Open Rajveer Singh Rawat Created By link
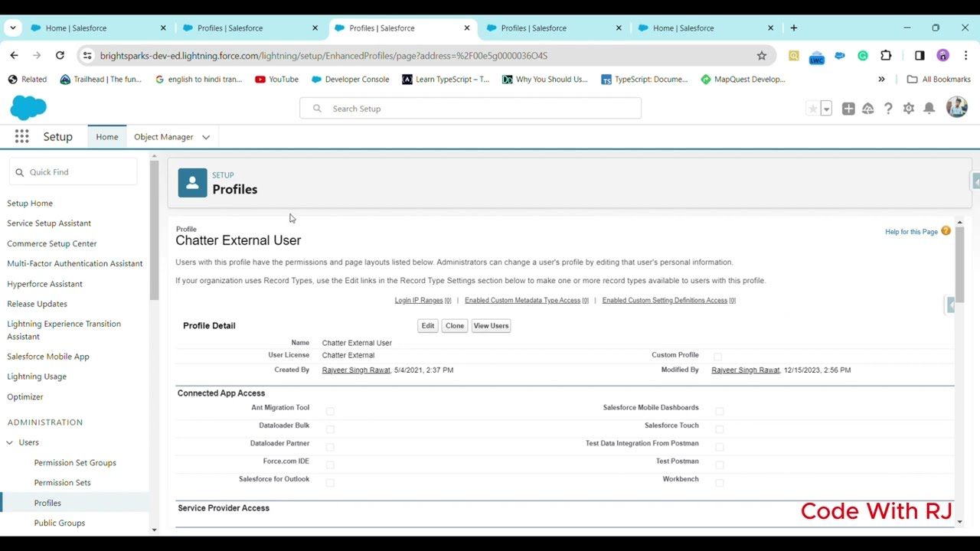Viewport: 980px width, 551px height. (x=356, y=370)
